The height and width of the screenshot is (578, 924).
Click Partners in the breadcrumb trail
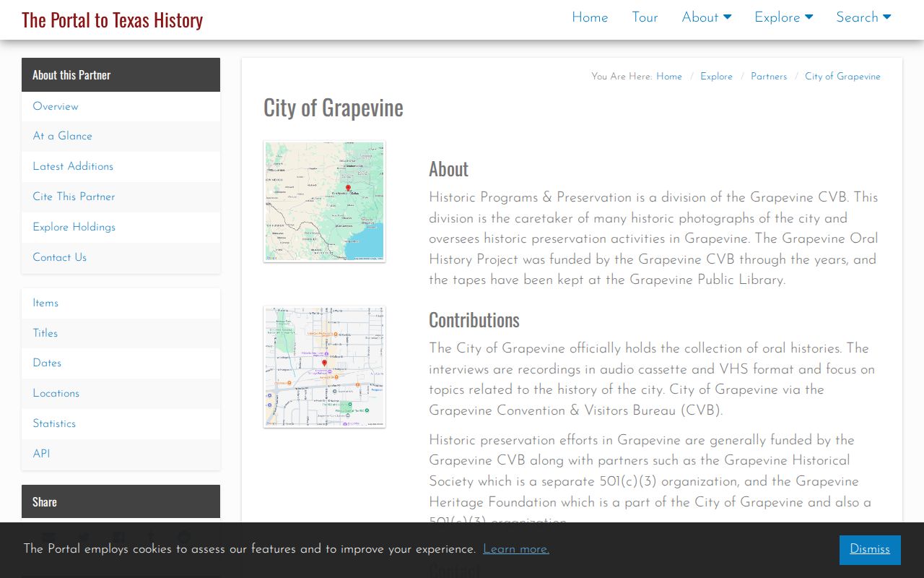[x=769, y=77]
